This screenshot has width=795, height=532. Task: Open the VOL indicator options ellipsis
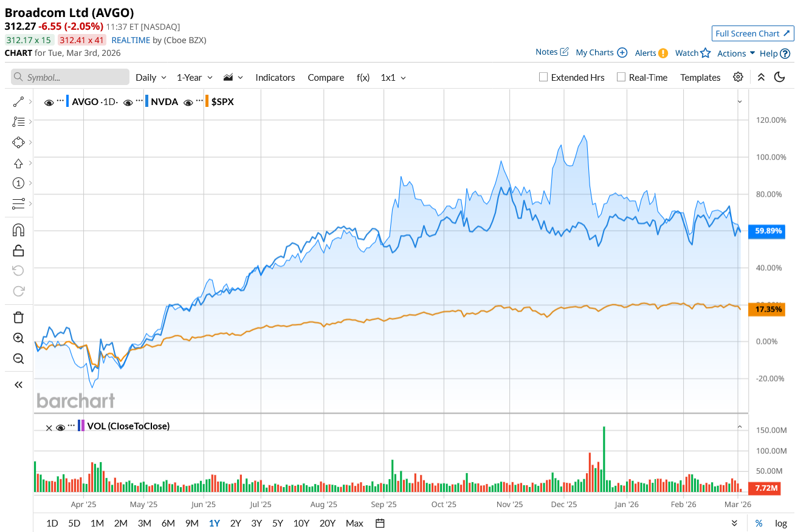coord(71,425)
